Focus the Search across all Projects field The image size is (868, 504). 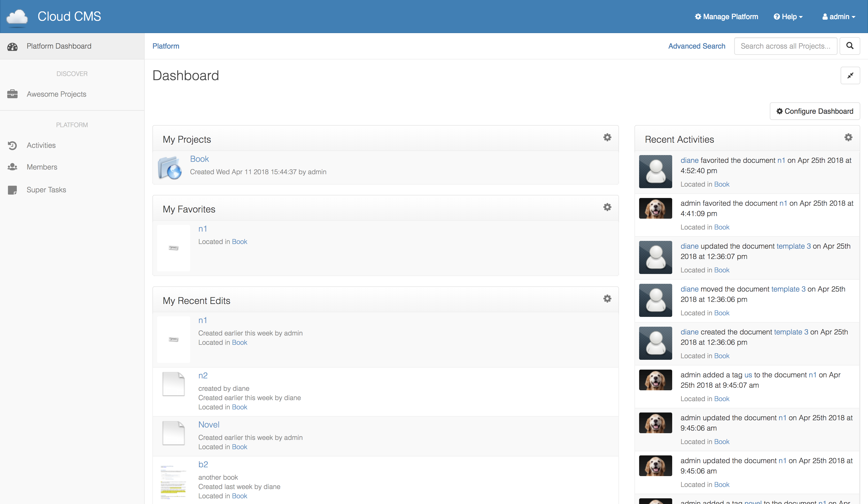coord(785,46)
